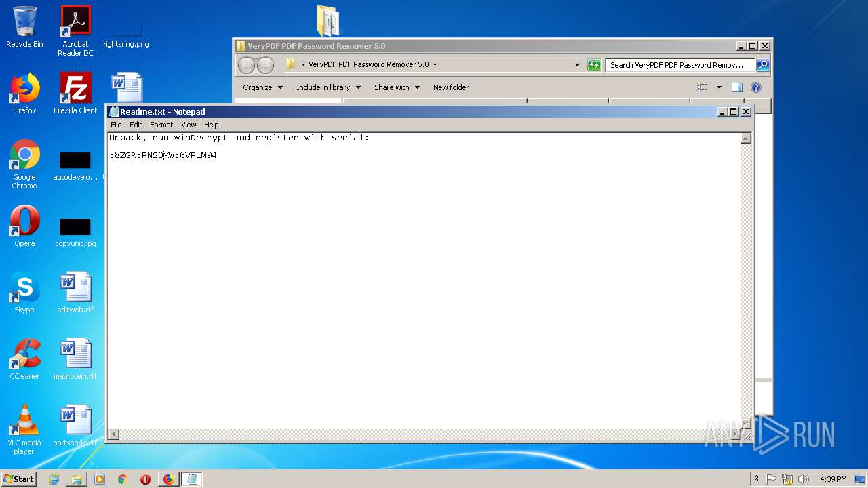The width and height of the screenshot is (868, 488).
Task: Change view using the Explorer view icon
Action: click(703, 87)
